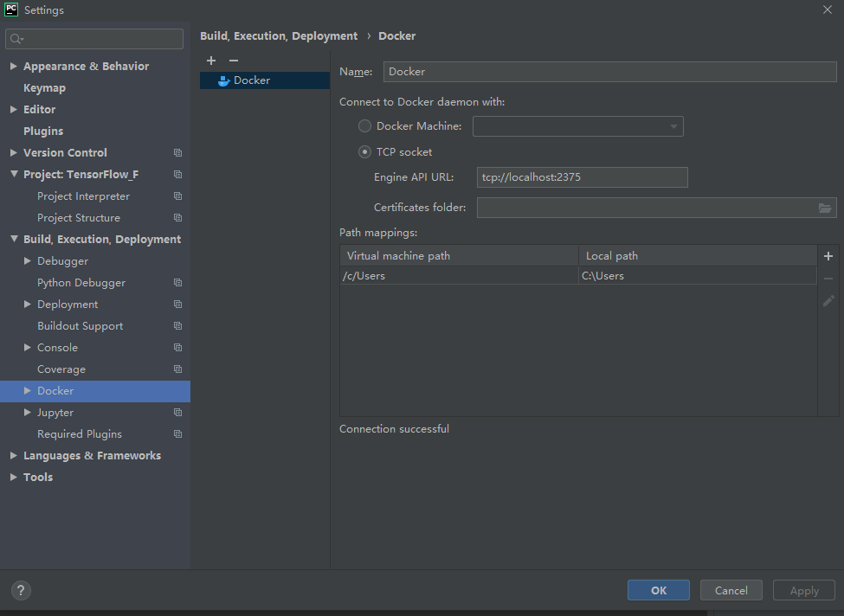This screenshot has height=616, width=844.
Task: Browse for the Certificates folder
Action: click(x=825, y=208)
